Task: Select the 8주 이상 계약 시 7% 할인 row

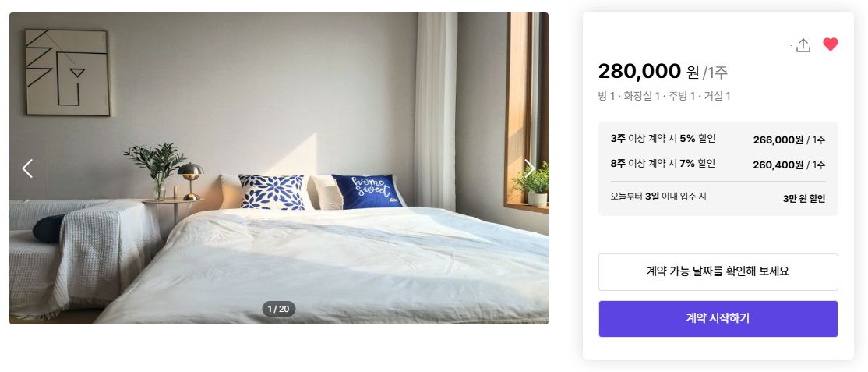Action: (718, 164)
